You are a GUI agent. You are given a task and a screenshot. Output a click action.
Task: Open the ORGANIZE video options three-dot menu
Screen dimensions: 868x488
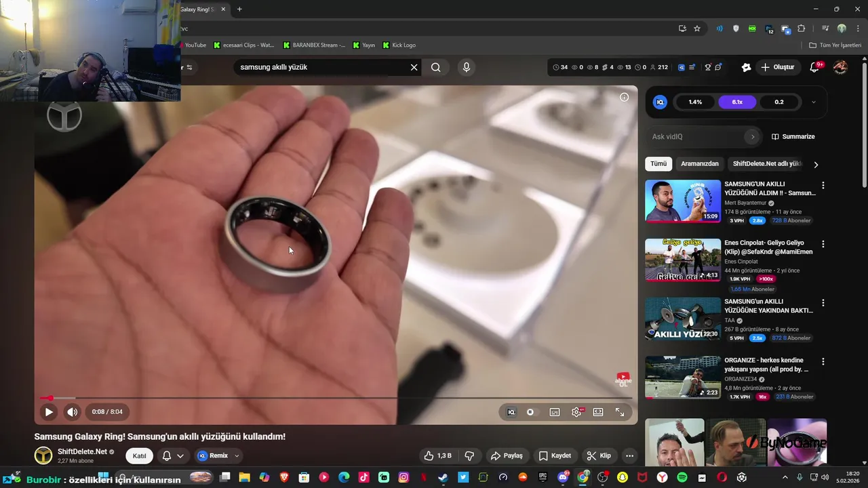pos(823,362)
